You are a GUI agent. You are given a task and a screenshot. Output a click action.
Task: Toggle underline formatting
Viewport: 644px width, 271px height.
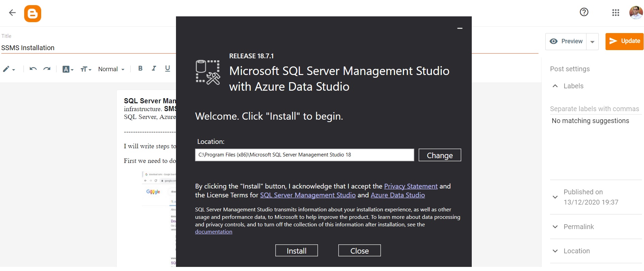tap(167, 69)
